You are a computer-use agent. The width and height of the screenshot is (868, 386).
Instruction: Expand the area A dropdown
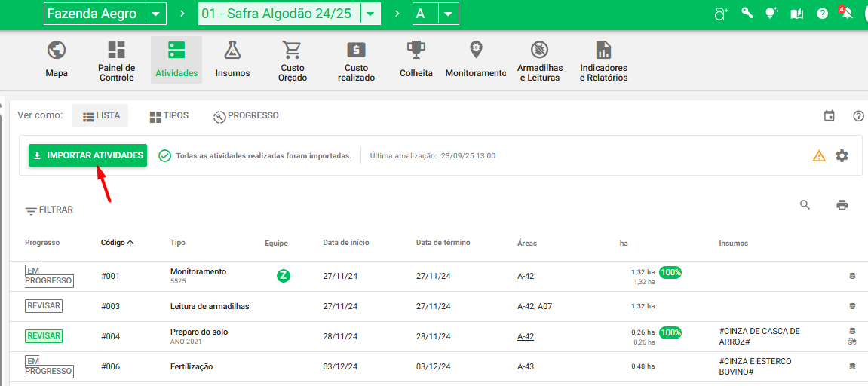(x=448, y=14)
